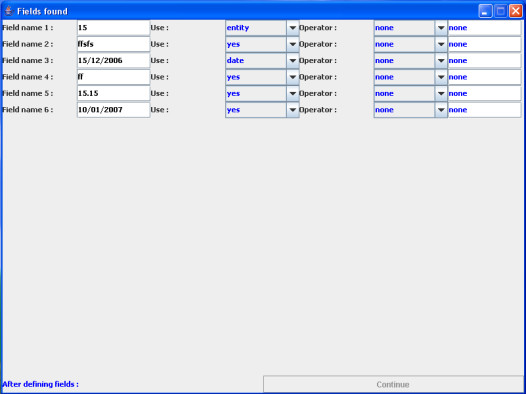The image size is (526, 394).
Task: Click the Field name 2 input containing ffsfs
Action: [113, 44]
